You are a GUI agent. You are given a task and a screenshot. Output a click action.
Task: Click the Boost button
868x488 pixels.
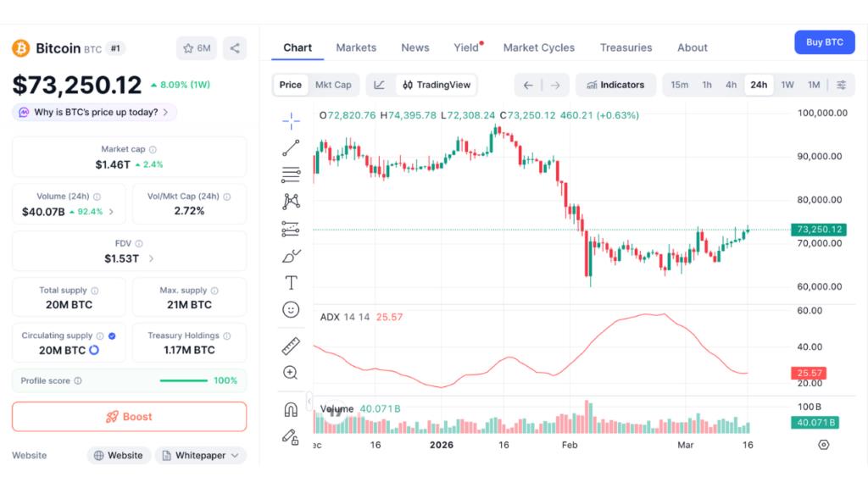coord(129,416)
